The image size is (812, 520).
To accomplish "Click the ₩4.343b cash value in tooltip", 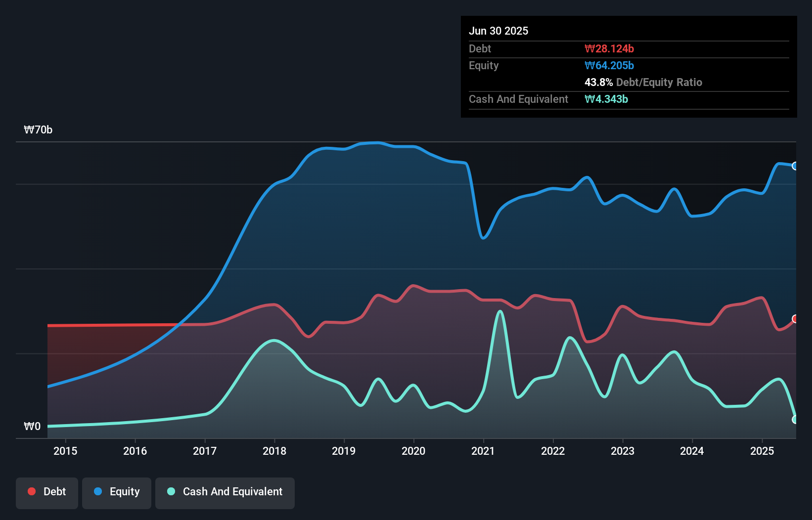I will pyautogui.click(x=606, y=99).
